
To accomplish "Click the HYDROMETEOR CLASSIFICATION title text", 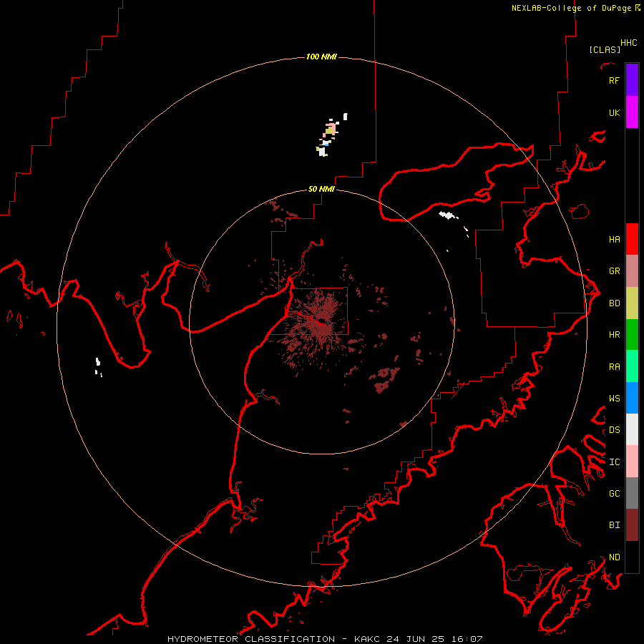I will coord(251,639).
